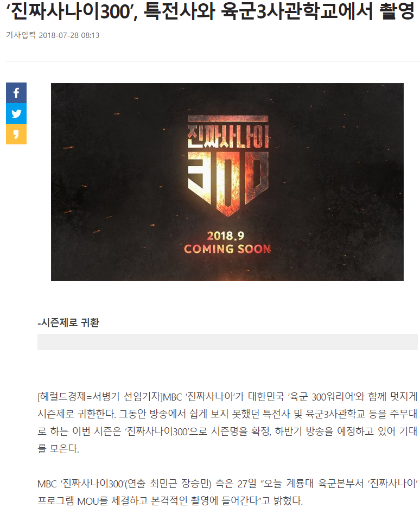Select the 2018-07-28 08:13 timestamp
Screen dimensions: 420x514
coord(69,35)
